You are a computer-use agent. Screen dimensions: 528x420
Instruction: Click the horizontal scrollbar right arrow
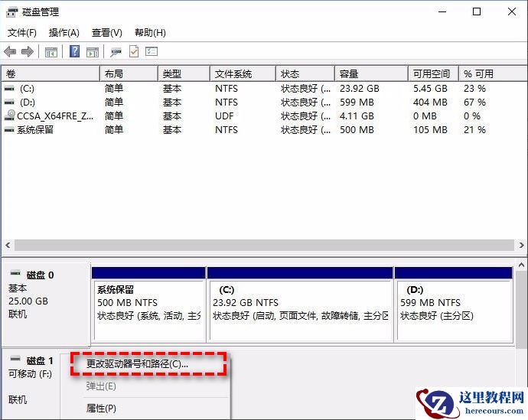pos(521,245)
